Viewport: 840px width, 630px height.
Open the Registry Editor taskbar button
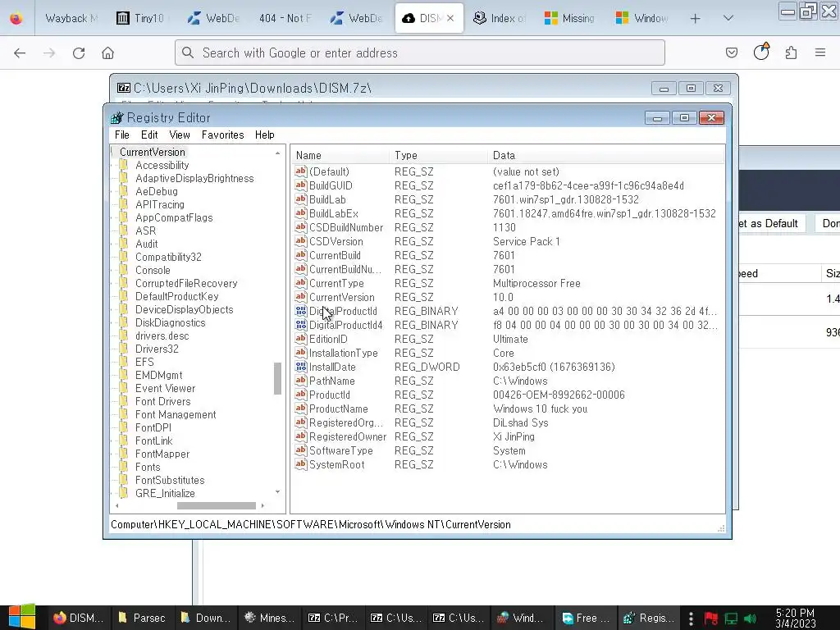pos(650,618)
